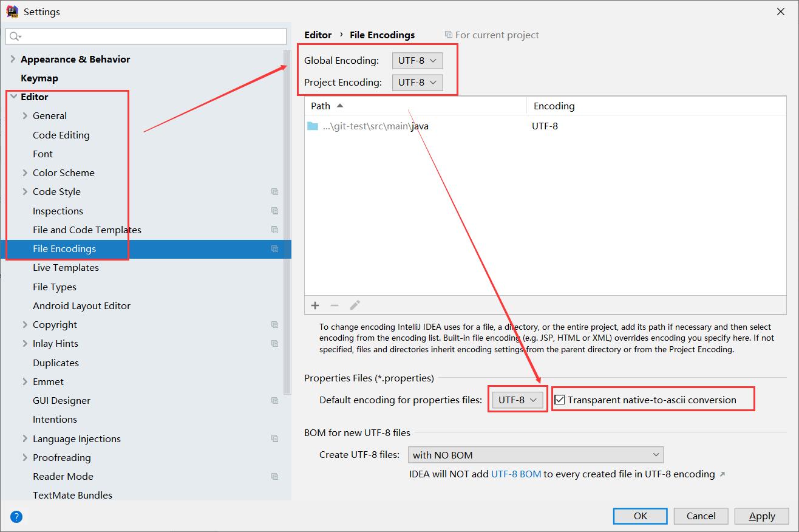
Task: Open the TextMate Bundles page
Action: (72, 495)
